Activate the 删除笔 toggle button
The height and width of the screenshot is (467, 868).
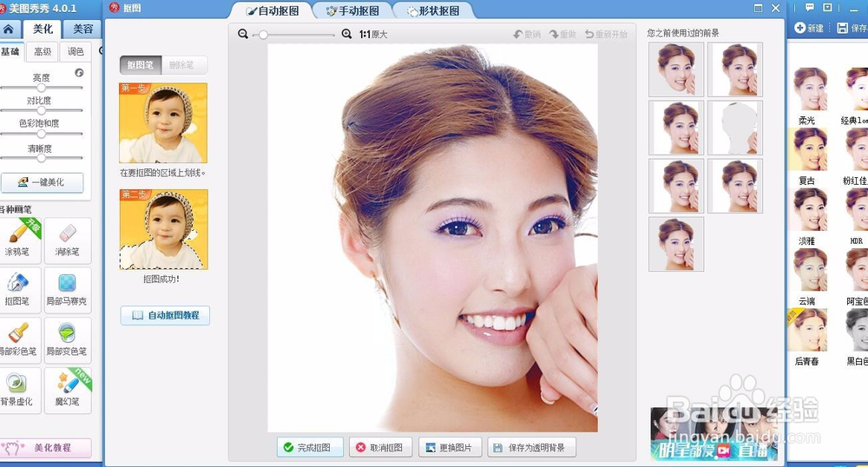tap(184, 65)
